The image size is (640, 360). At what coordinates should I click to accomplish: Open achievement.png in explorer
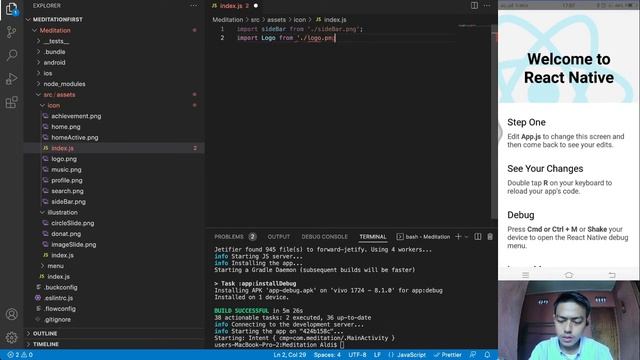click(x=76, y=116)
